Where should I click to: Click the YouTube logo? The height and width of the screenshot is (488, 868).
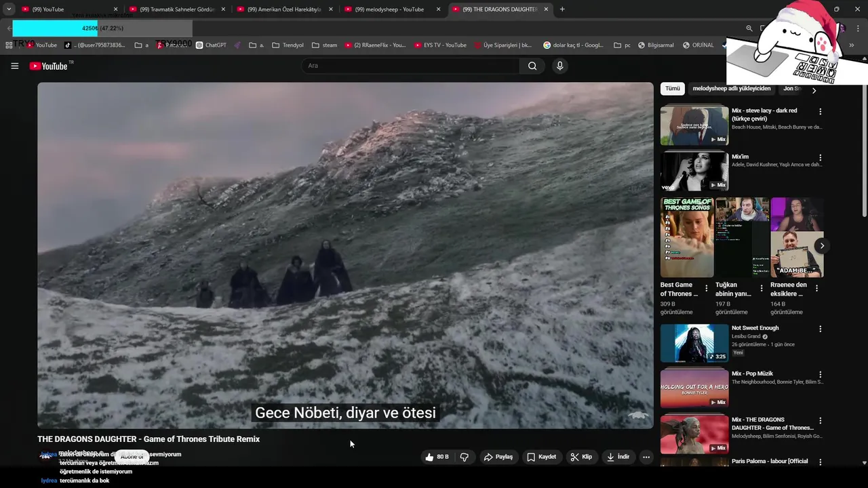point(48,66)
